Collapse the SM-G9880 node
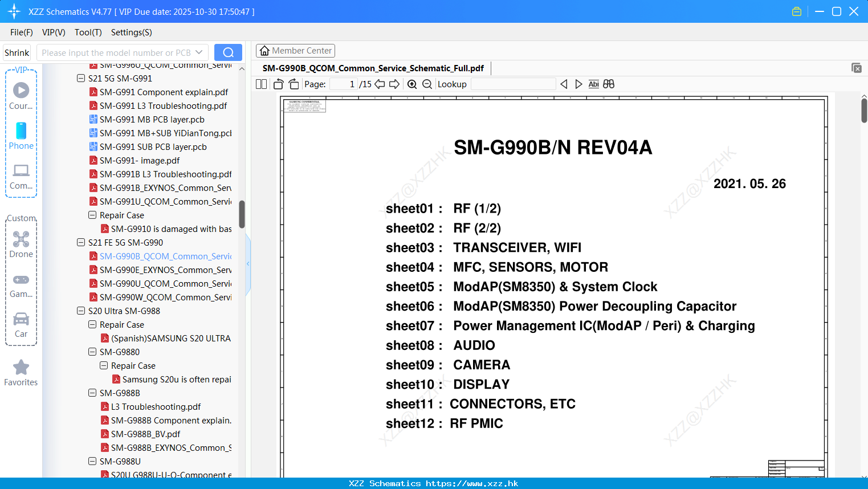 [92, 352]
